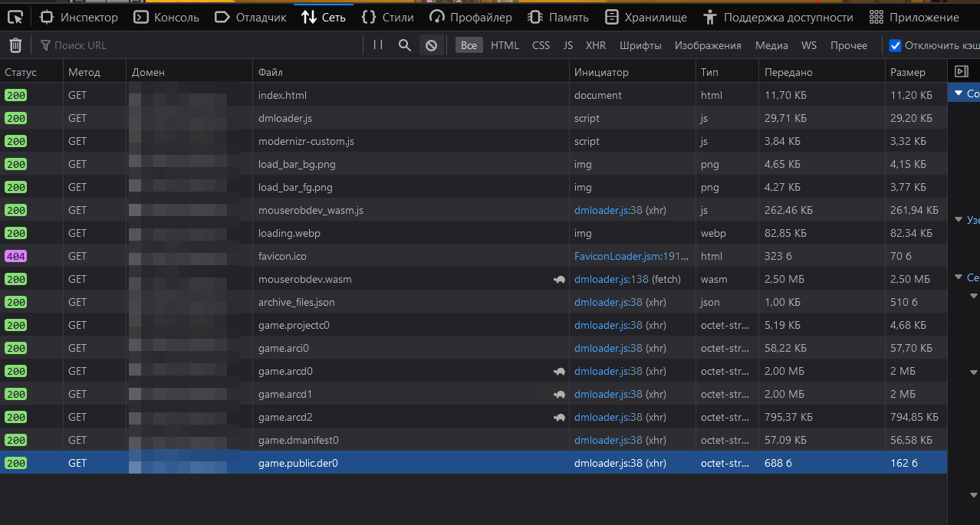Click the cloud icon on mouserobdev.wasm row
The width and height of the screenshot is (980, 525).
pyautogui.click(x=560, y=279)
